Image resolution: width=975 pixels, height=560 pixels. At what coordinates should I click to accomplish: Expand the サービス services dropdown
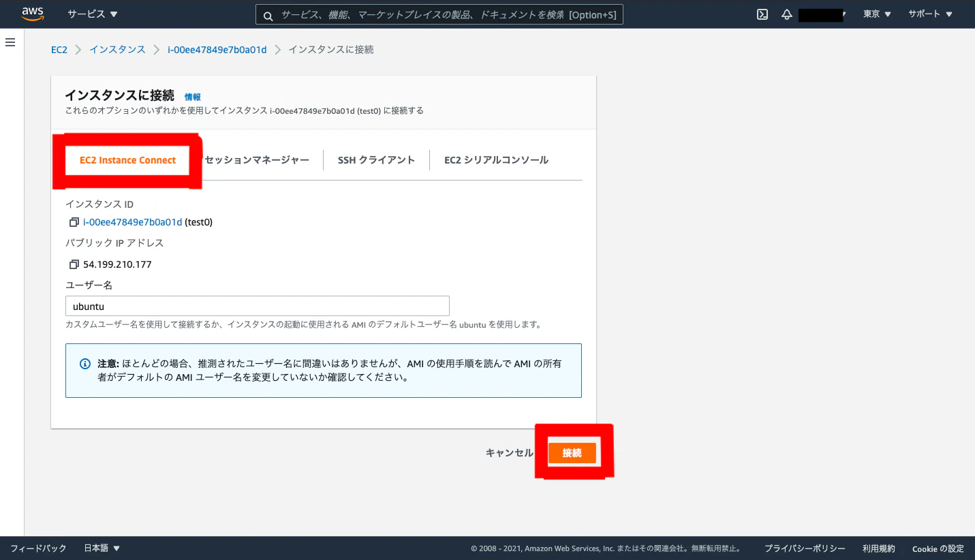pyautogui.click(x=93, y=14)
